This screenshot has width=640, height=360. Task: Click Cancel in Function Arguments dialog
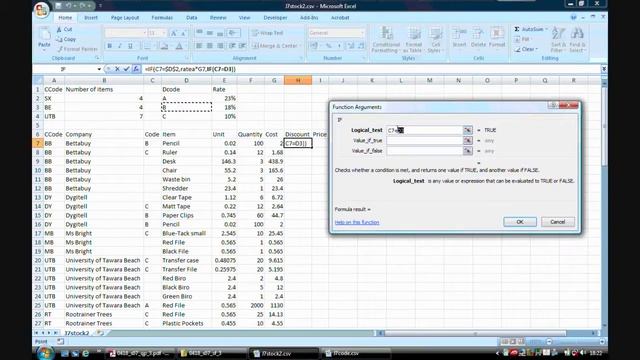coord(558,222)
